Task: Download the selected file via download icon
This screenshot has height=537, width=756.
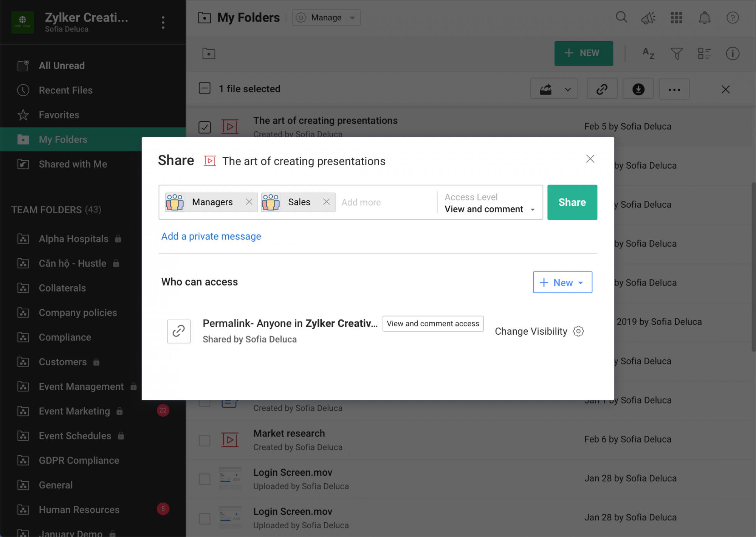Action: (638, 88)
